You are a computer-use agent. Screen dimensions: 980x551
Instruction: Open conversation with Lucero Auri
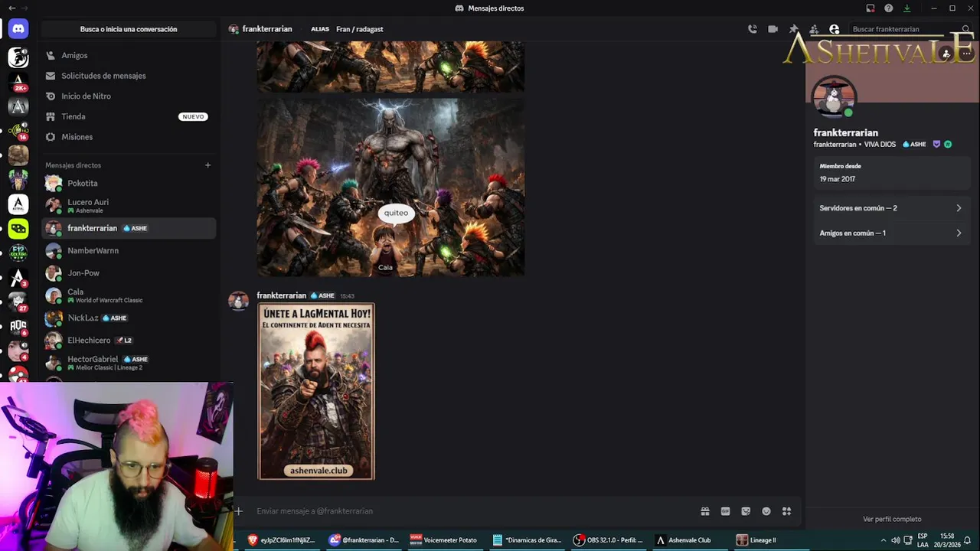coord(129,206)
